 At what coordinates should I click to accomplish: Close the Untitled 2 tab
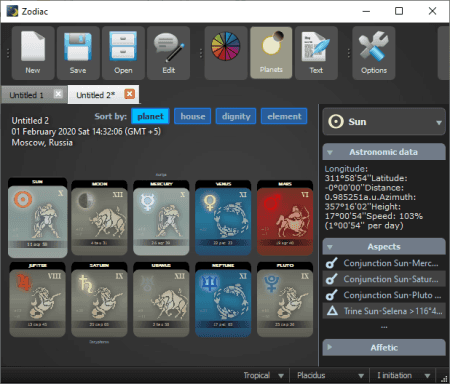130,94
